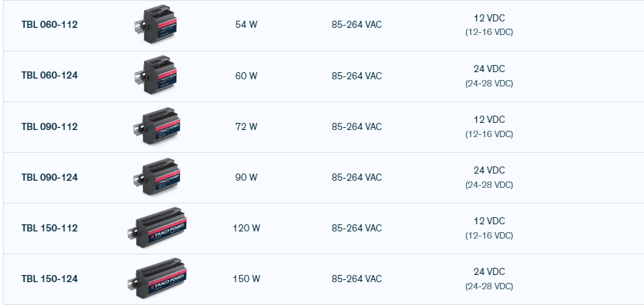Open the TBL 150-112 model link
Viewport: 644px width, 305px height.
pyautogui.click(x=49, y=228)
